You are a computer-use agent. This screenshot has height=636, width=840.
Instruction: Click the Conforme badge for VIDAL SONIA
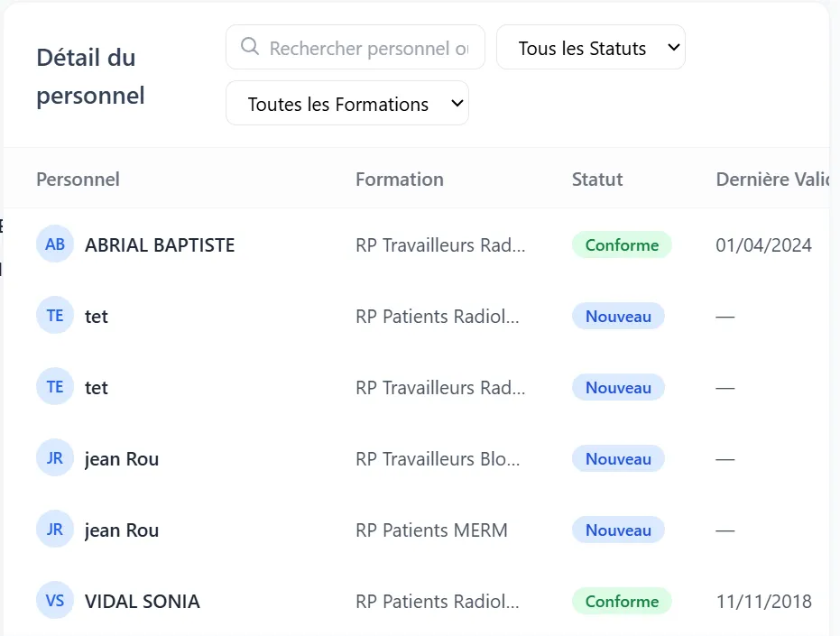point(622,601)
